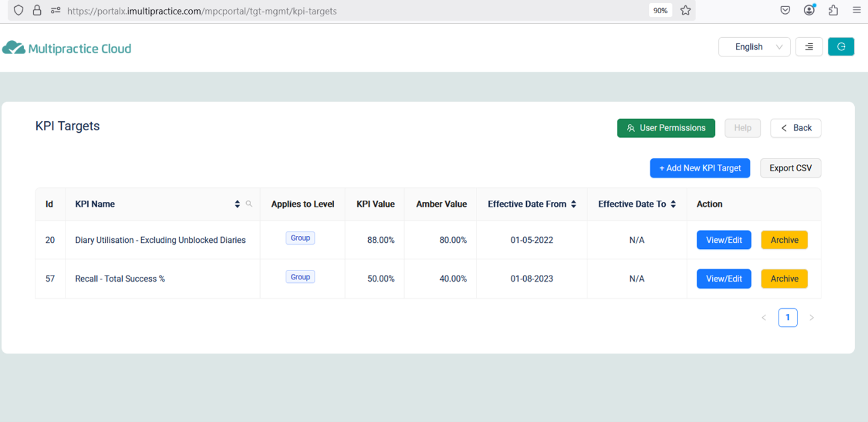Go to previous page arrow
Image resolution: width=868 pixels, height=422 pixels.
point(764,318)
